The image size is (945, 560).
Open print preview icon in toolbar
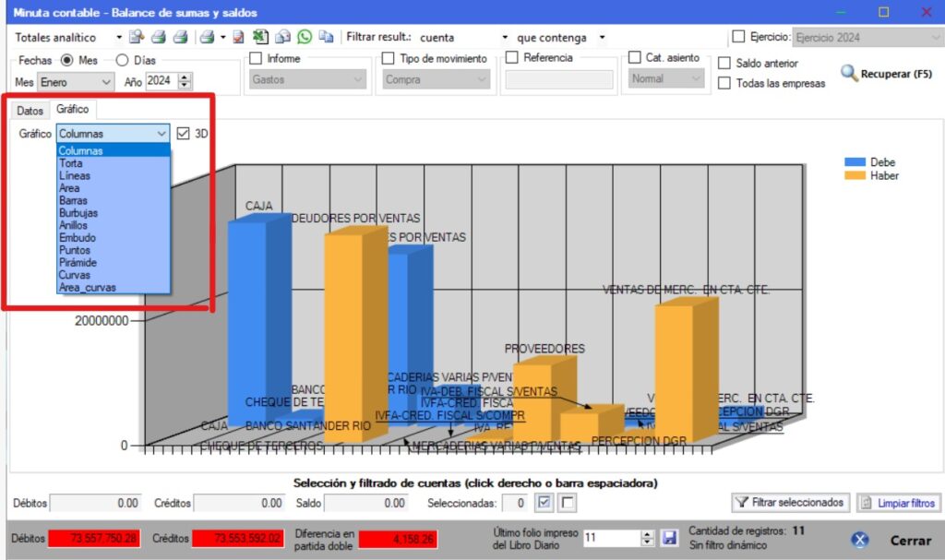[138, 38]
